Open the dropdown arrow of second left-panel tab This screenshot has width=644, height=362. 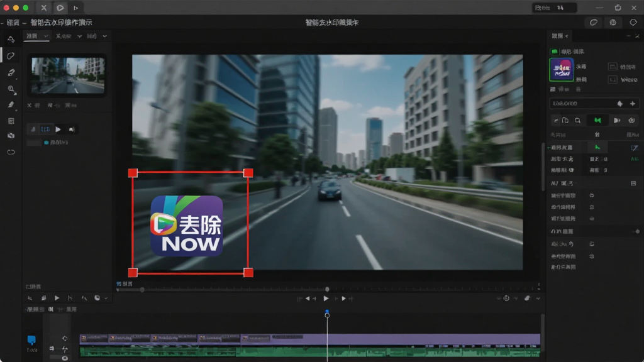(79, 36)
